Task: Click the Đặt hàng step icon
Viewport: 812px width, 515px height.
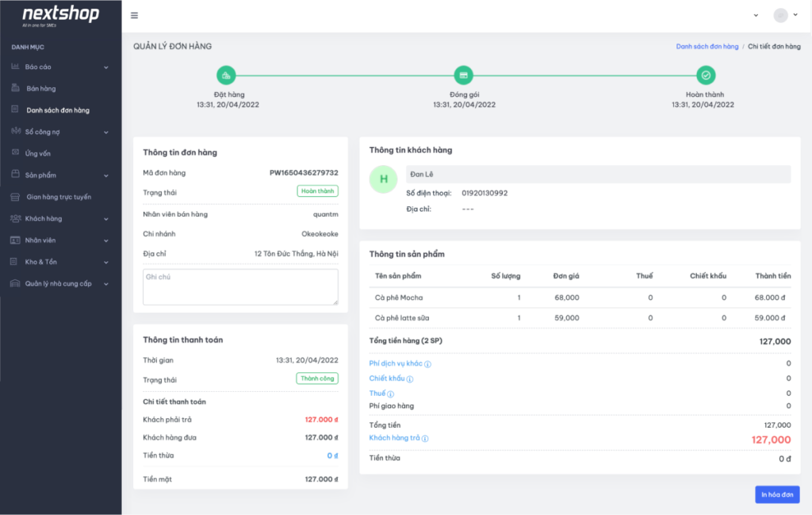Action: 227,75
